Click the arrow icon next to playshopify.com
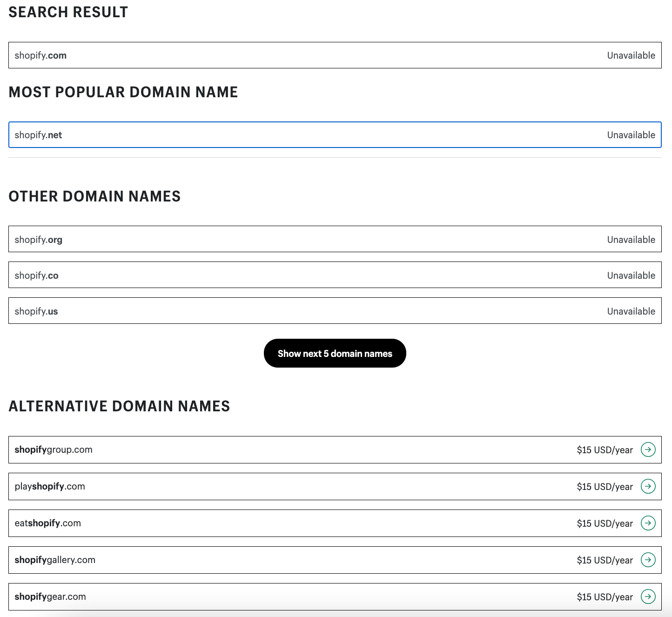 pyautogui.click(x=648, y=487)
